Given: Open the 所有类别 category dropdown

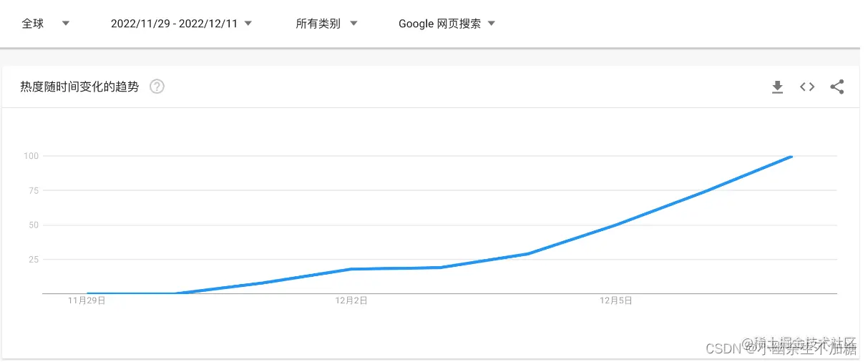Looking at the screenshot, I should click(326, 24).
